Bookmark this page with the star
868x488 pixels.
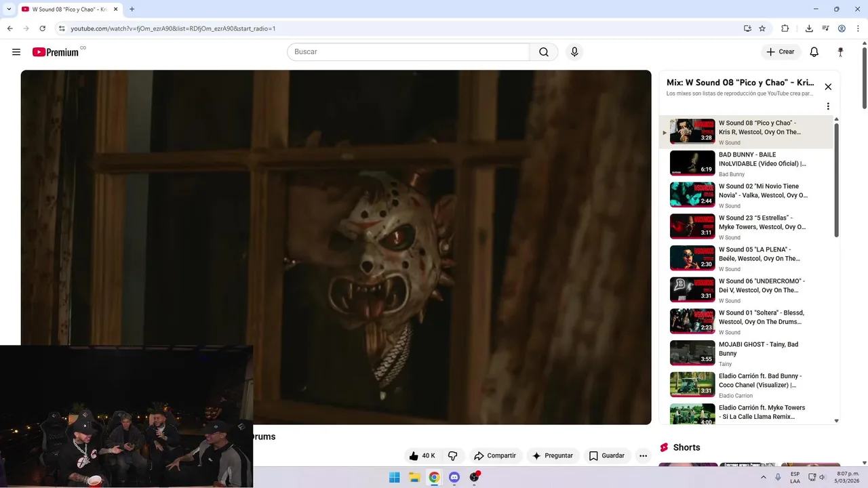pos(762,28)
